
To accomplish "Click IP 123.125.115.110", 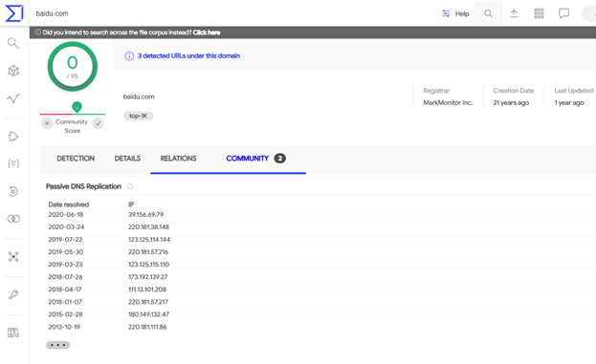I will tap(148, 265).
